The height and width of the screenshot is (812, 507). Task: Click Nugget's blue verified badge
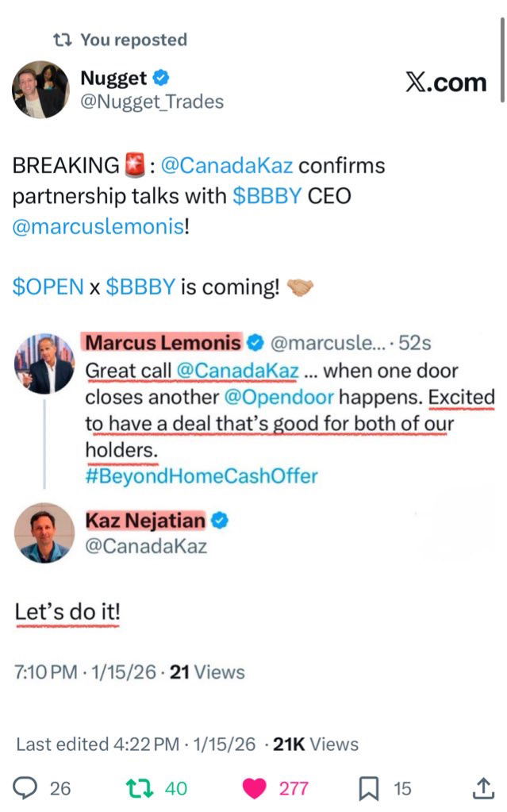click(x=162, y=79)
